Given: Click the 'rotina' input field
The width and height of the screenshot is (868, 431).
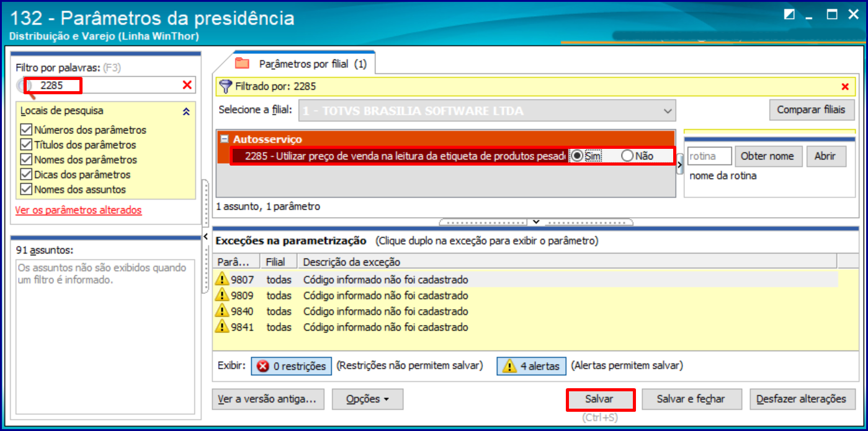Looking at the screenshot, I should click(709, 156).
